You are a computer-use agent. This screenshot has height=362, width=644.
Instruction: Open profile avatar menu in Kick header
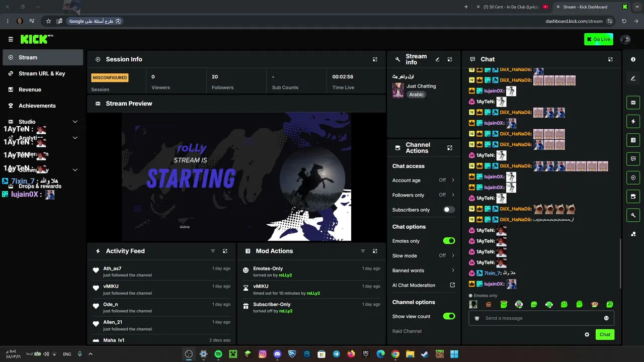(625, 39)
